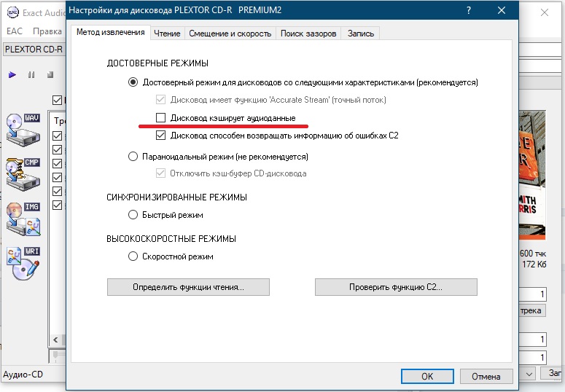
Task: Click the EAC application logo icon
Action: pos(12,12)
